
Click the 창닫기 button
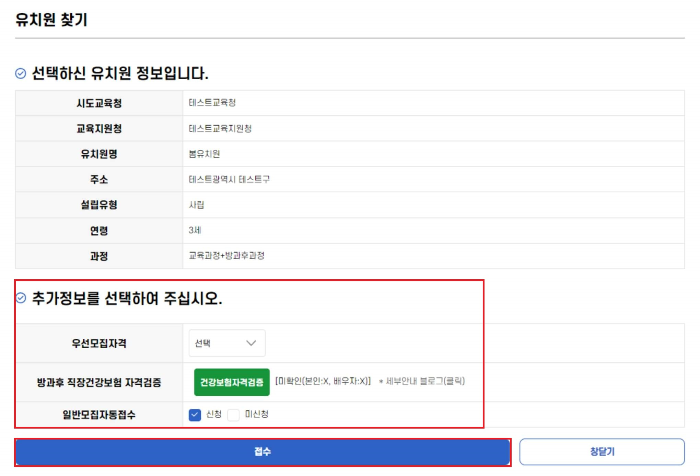point(602,452)
